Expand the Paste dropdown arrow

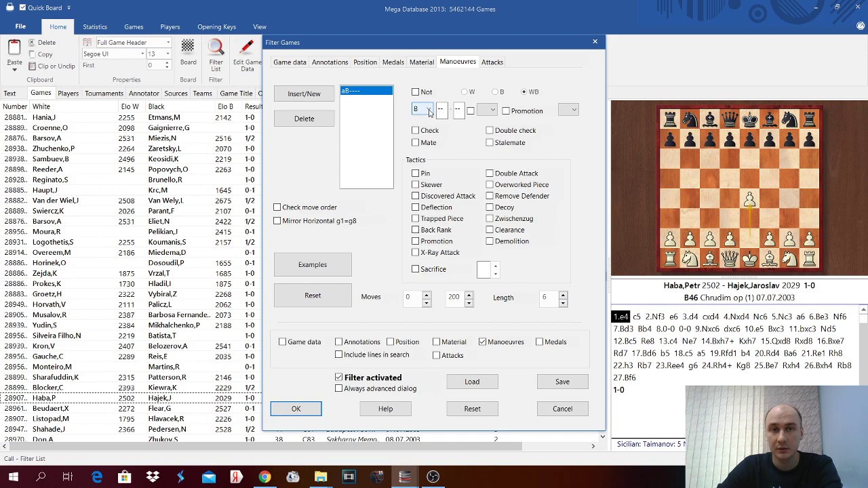(x=14, y=69)
